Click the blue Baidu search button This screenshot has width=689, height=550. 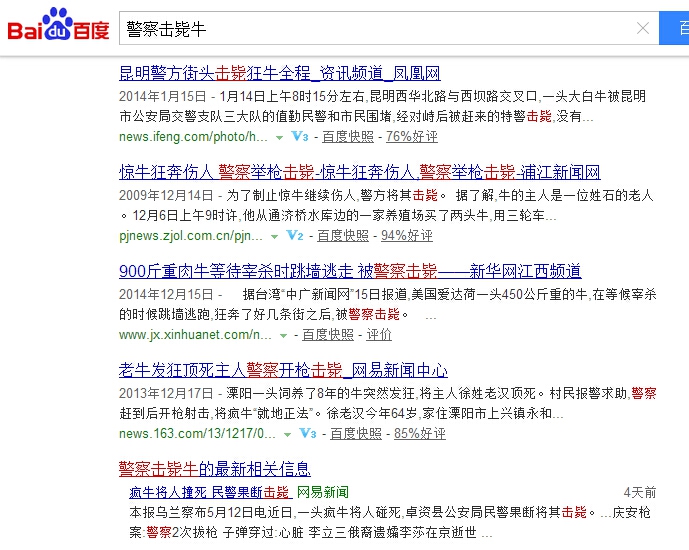pyautogui.click(x=674, y=29)
